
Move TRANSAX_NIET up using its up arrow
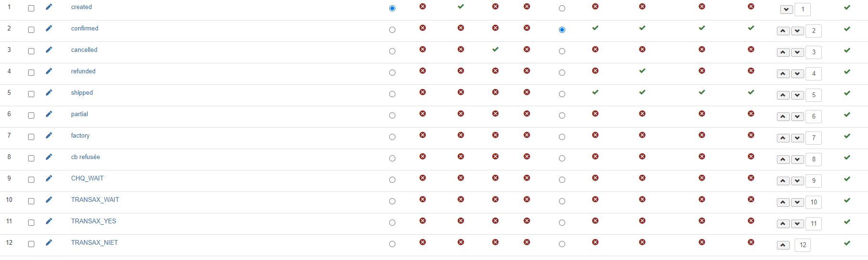tap(783, 245)
